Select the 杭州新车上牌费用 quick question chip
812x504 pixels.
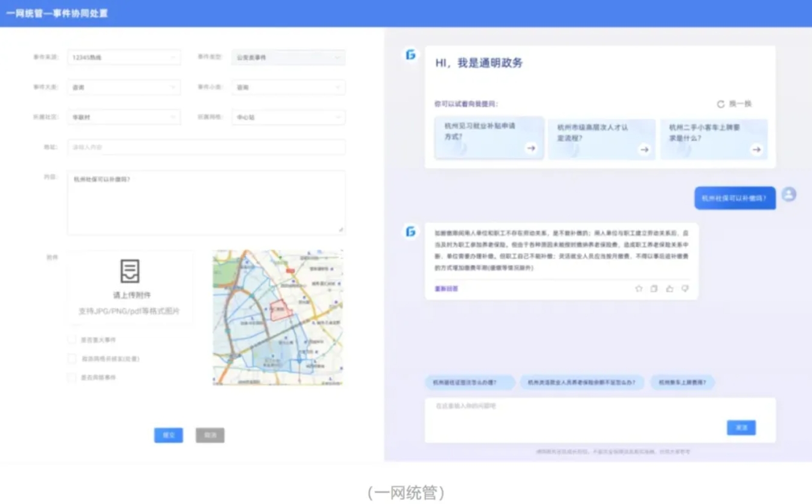pyautogui.click(x=682, y=383)
